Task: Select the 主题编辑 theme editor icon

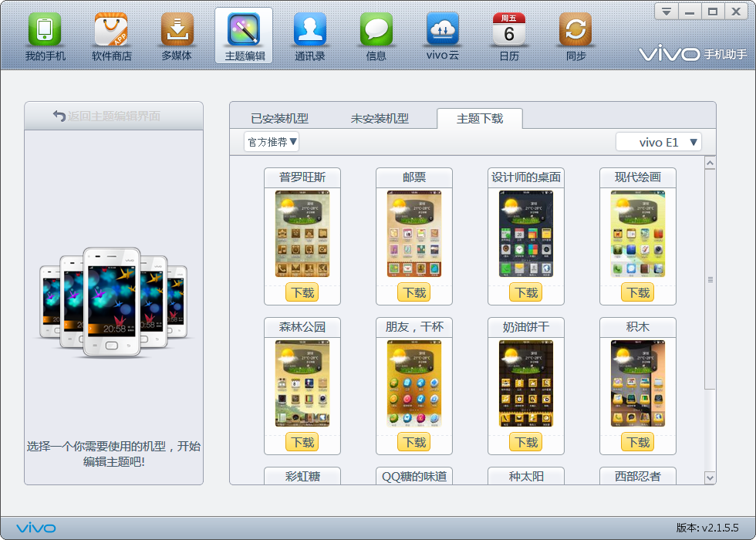Action: pos(244,31)
